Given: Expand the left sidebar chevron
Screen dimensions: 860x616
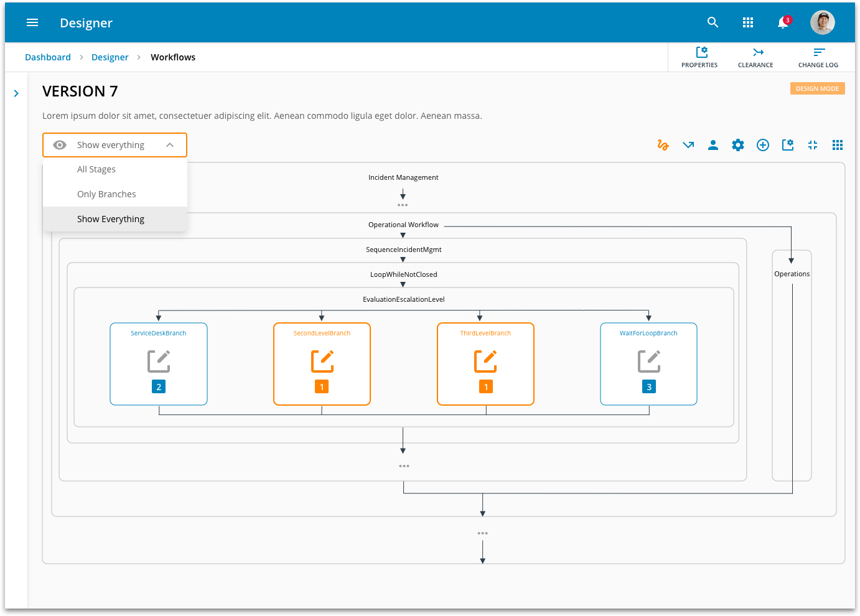Looking at the screenshot, I should click(x=16, y=93).
